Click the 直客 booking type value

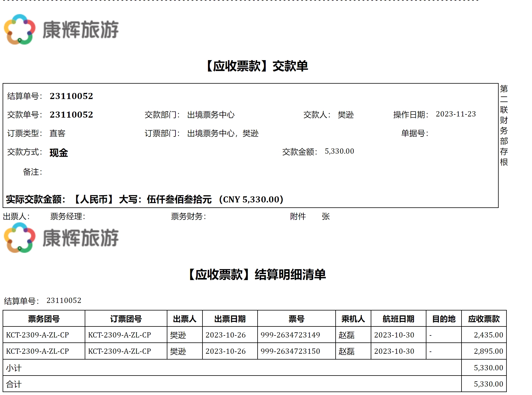[57, 133]
